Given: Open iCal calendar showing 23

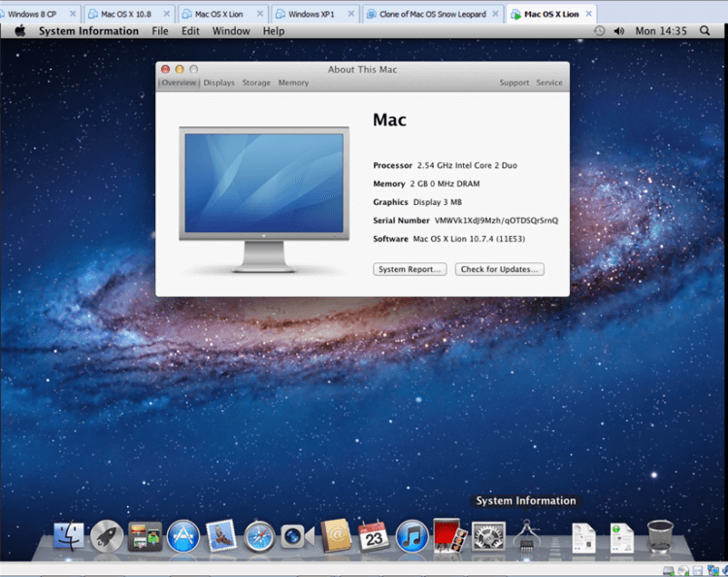Looking at the screenshot, I should (374, 535).
